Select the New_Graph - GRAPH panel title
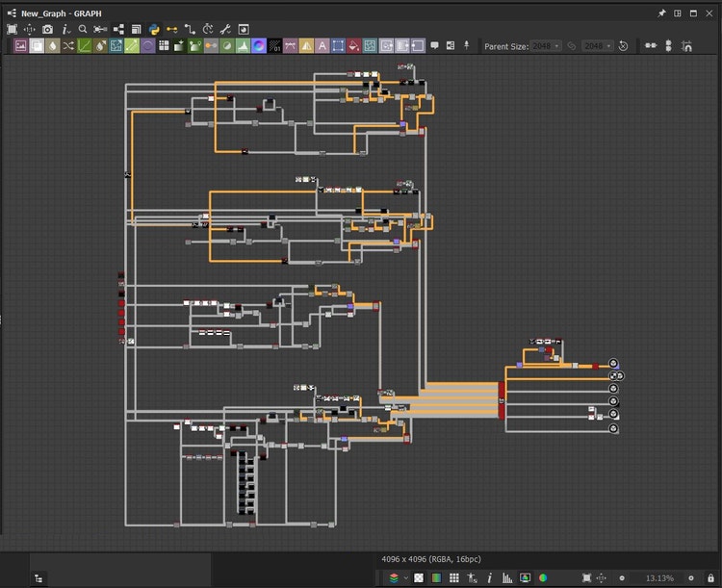 point(60,13)
